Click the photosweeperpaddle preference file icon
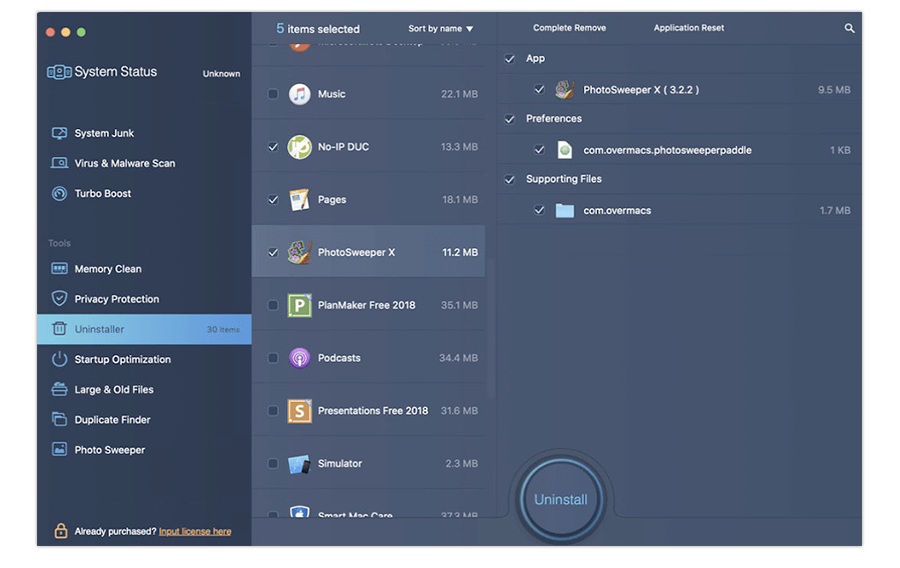The width and height of the screenshot is (900, 568). pos(565,150)
